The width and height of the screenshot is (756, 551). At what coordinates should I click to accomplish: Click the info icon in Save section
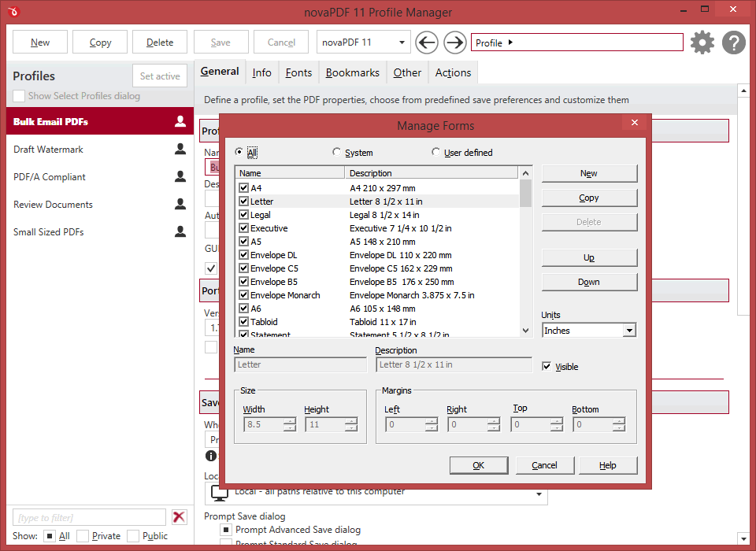(211, 455)
